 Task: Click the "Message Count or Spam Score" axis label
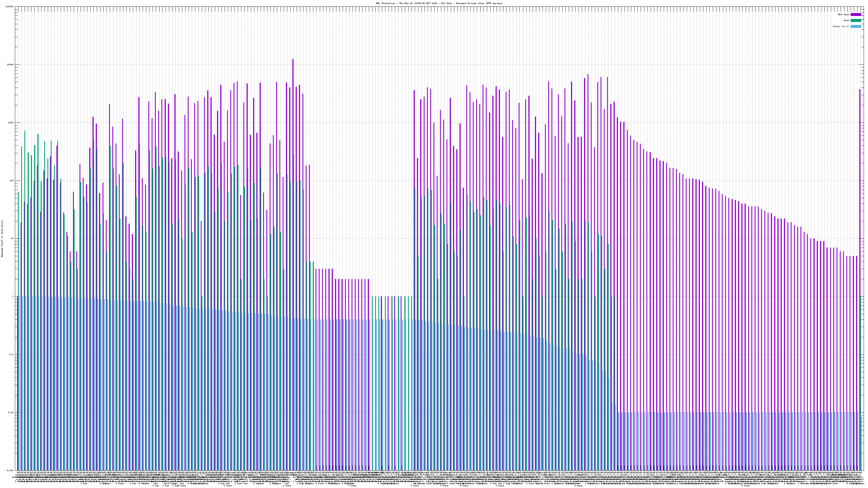coord(2,239)
